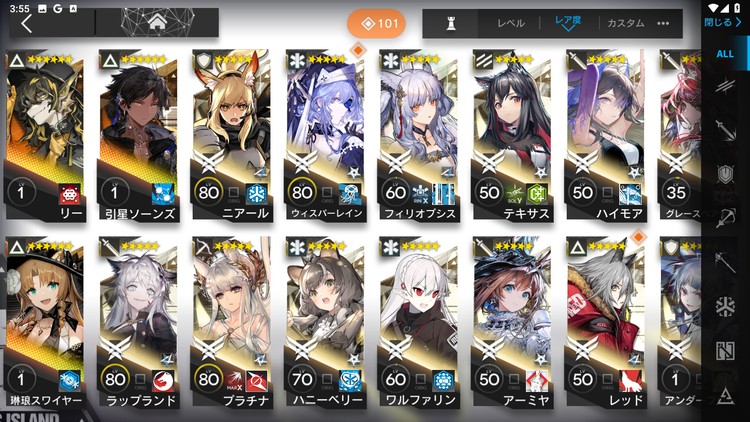
Task: Toggle sort by レア度 order
Action: (x=568, y=22)
